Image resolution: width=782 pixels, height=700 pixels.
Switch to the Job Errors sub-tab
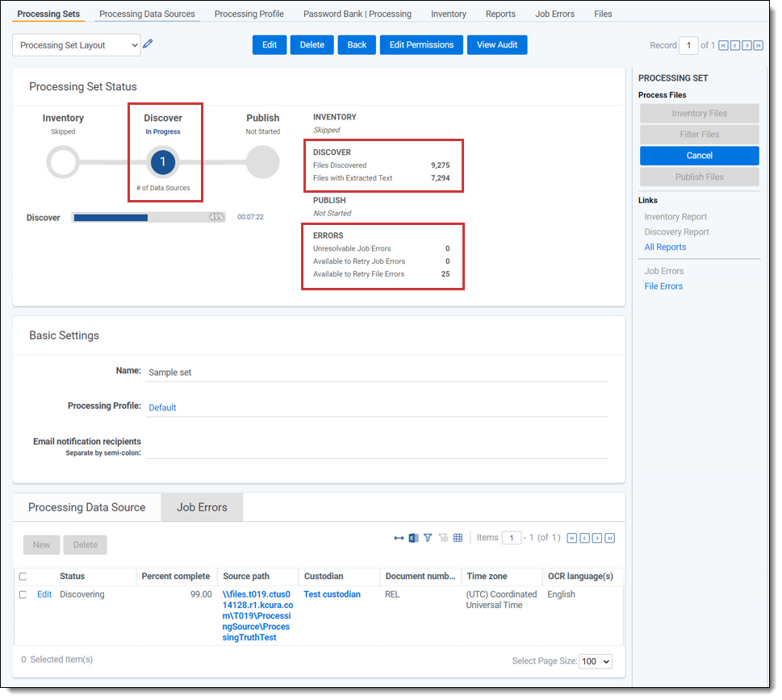[x=202, y=507]
